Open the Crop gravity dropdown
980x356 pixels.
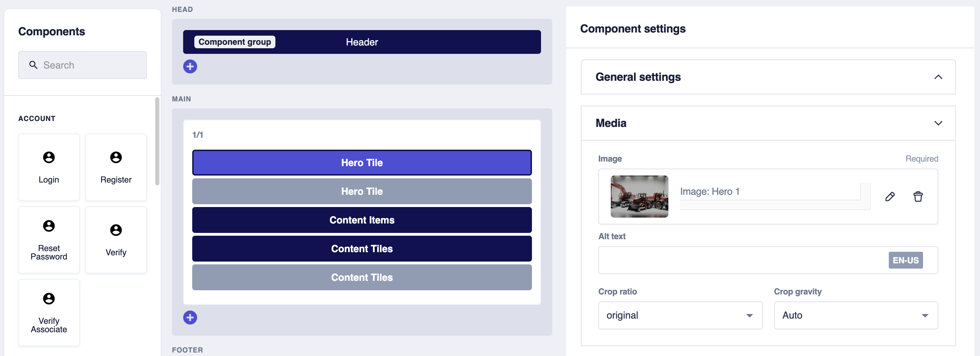pos(856,315)
